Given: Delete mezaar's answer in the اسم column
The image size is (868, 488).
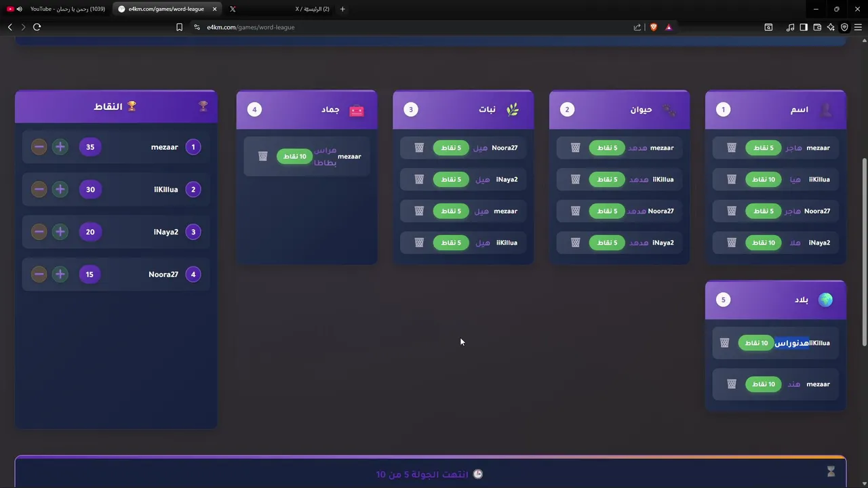Looking at the screenshot, I should click(x=732, y=148).
